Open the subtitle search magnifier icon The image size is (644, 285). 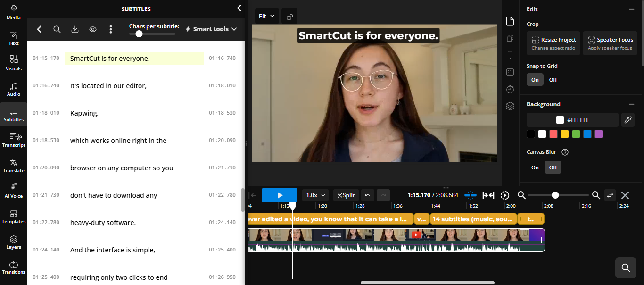57,29
